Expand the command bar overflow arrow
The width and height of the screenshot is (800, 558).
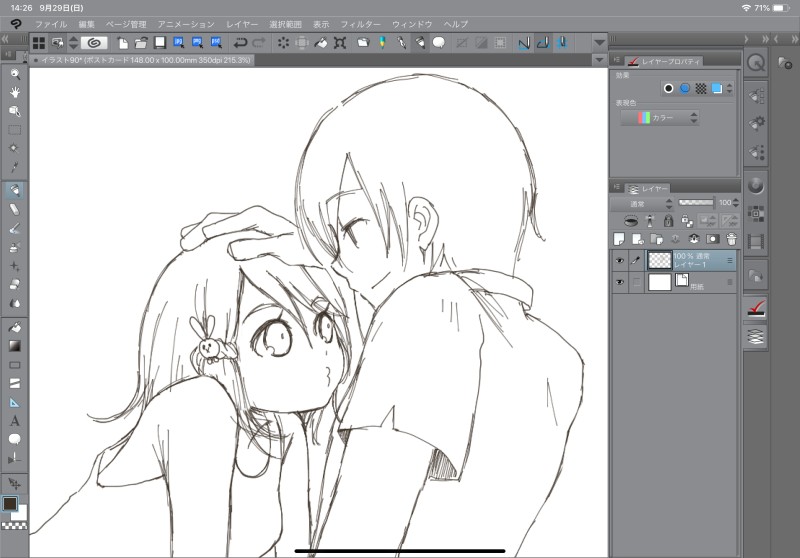pyautogui.click(x=599, y=43)
